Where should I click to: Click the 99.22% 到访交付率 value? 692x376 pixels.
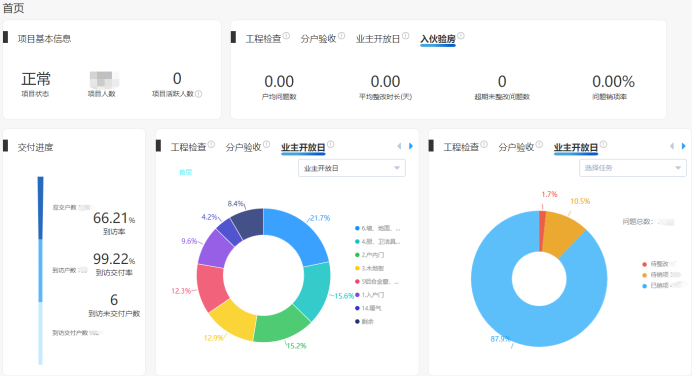(x=114, y=259)
